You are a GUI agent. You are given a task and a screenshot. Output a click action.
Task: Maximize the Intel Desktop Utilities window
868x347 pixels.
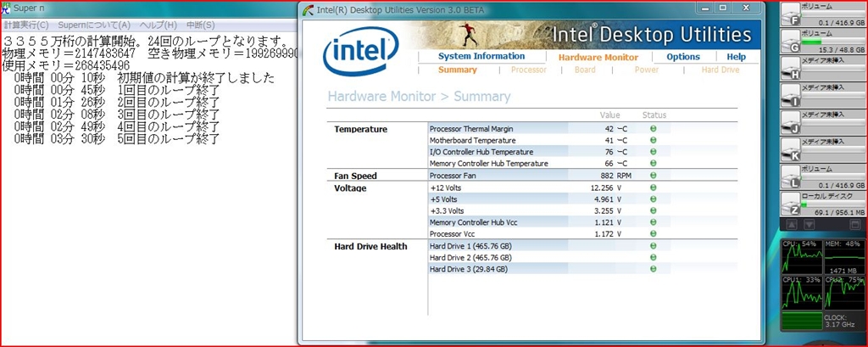722,8
